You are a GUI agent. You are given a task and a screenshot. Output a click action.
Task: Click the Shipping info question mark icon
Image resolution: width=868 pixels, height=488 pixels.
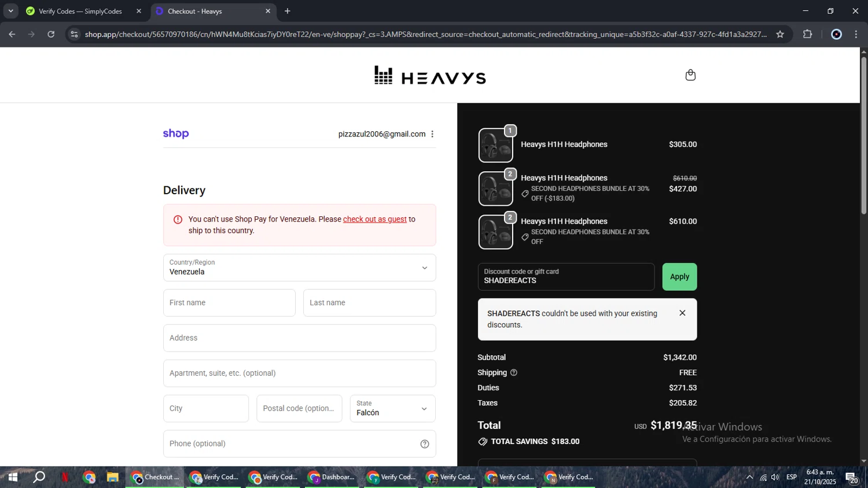(514, 373)
